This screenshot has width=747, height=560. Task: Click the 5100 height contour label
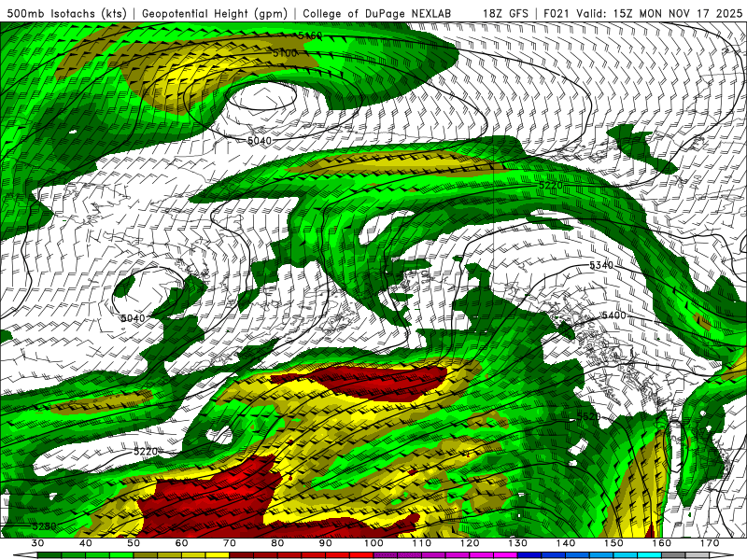[x=285, y=53]
